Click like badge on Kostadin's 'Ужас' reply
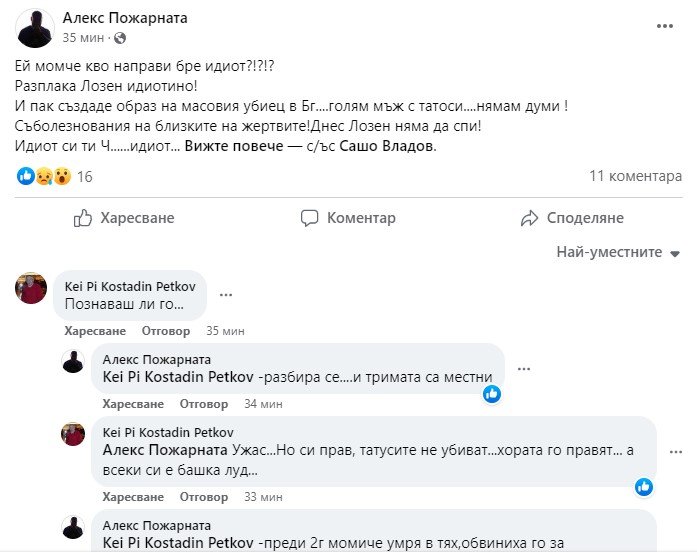697x553 pixels. 644,487
